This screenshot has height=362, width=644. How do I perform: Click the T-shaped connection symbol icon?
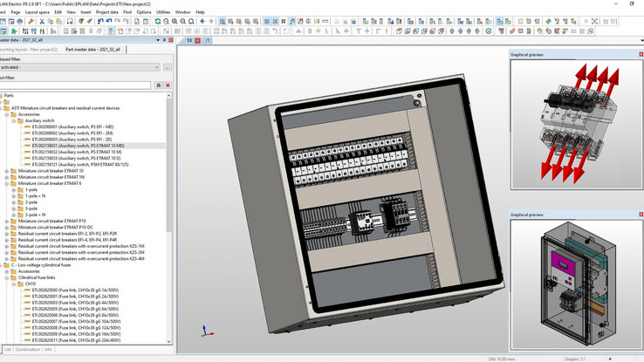(x=359, y=31)
